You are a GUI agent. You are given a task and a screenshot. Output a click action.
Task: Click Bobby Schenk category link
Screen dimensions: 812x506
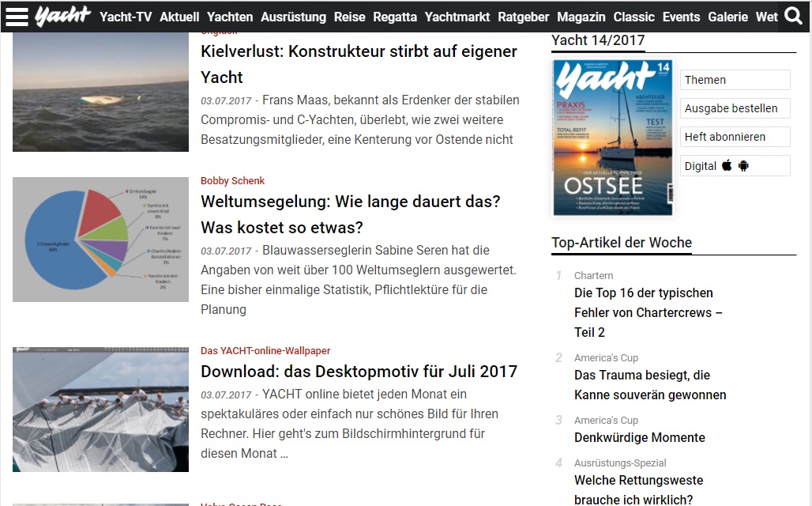pyautogui.click(x=232, y=180)
